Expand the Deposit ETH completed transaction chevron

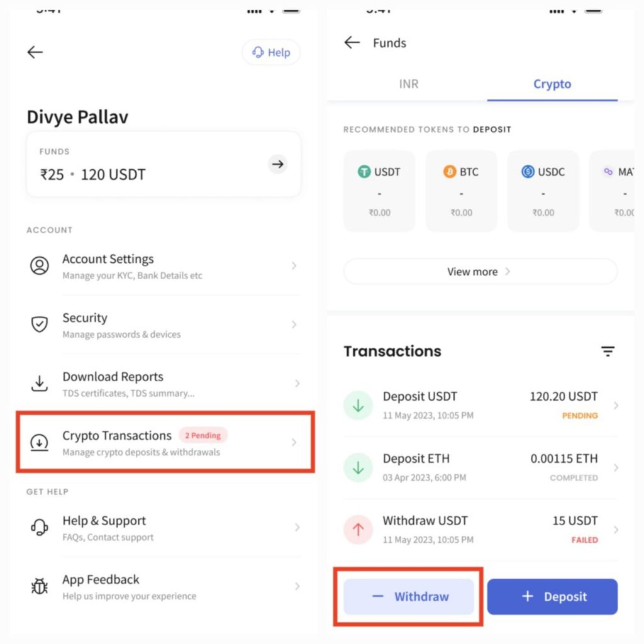[616, 468]
